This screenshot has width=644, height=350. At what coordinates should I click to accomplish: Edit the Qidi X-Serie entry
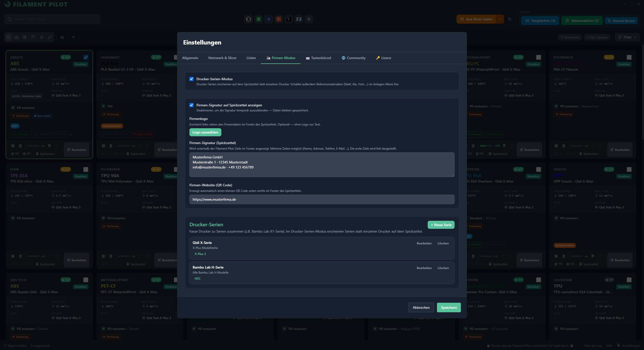click(x=424, y=243)
